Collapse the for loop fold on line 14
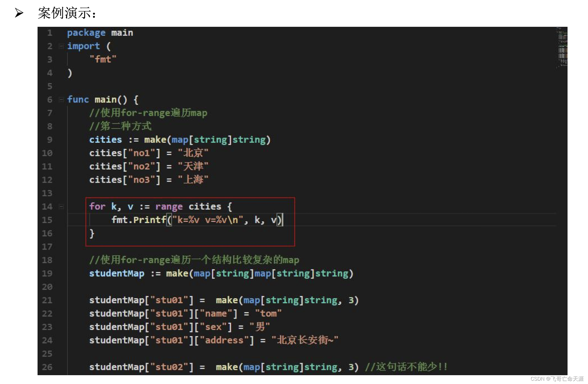 tap(61, 207)
